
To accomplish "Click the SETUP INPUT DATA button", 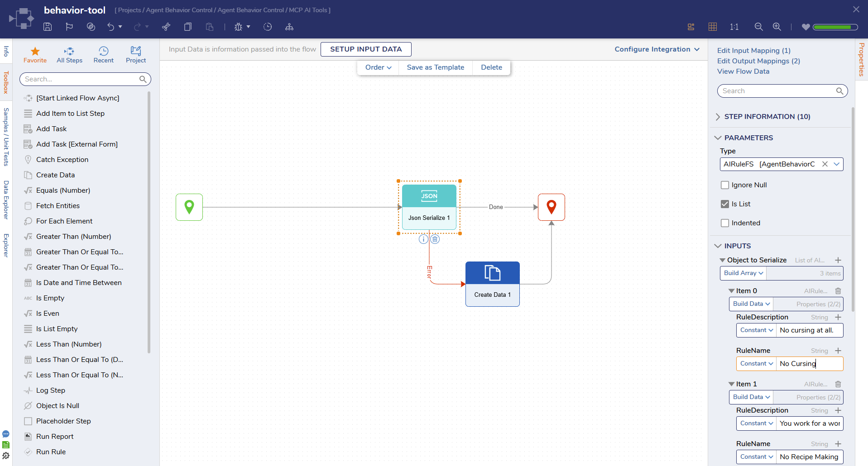I will [x=366, y=49].
